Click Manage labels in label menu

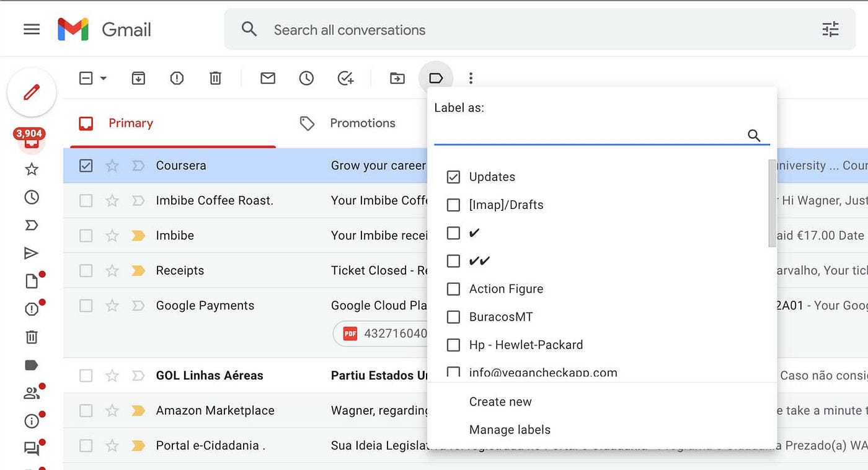coord(510,430)
